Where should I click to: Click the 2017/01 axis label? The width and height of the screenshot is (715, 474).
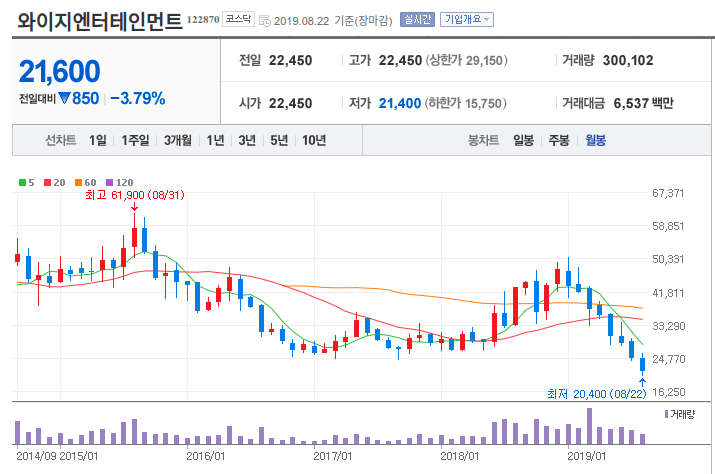click(x=333, y=456)
